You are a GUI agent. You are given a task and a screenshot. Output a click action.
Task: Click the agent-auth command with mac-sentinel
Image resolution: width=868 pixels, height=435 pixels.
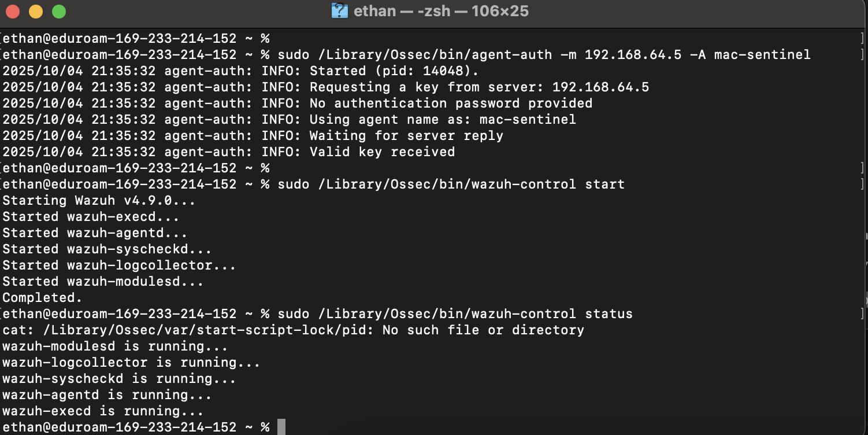point(543,55)
